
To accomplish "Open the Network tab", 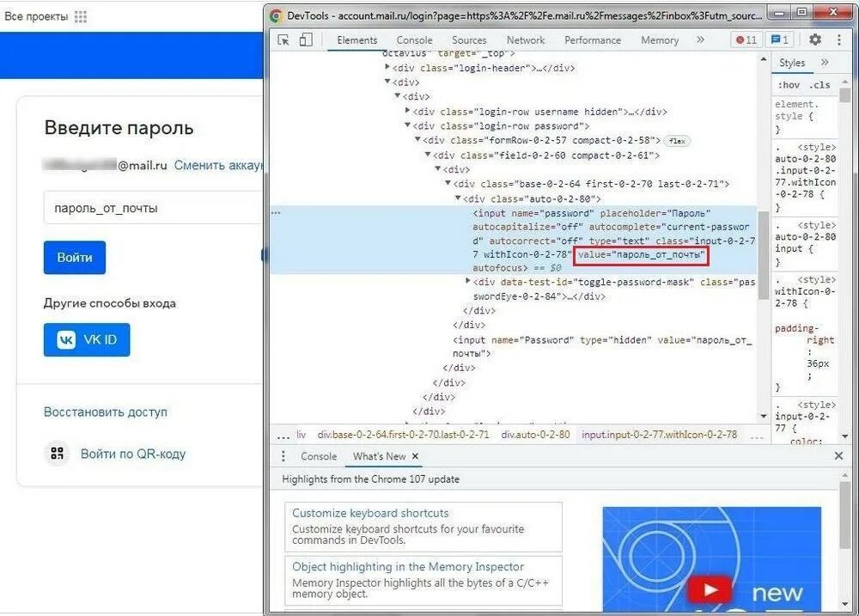I will tap(526, 40).
